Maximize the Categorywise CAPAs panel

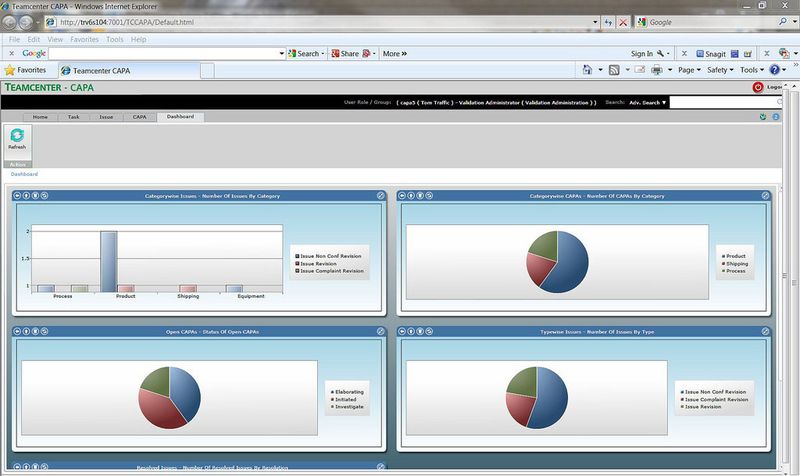point(765,195)
